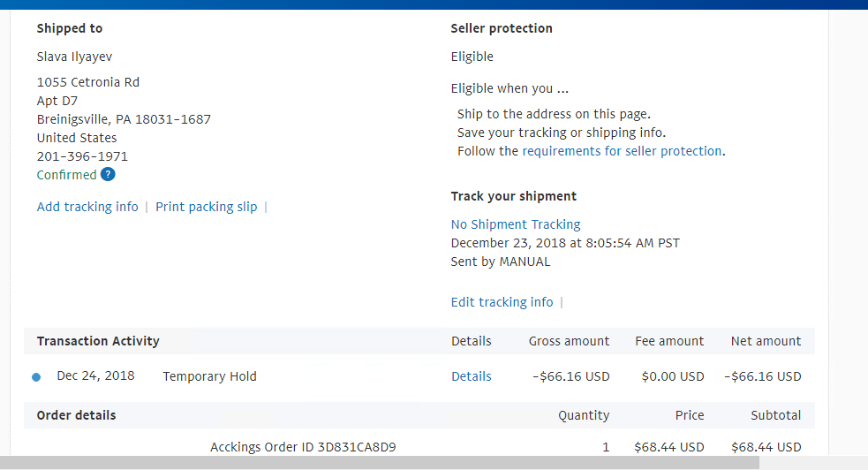Click the green Confirmed status text

tap(66, 175)
